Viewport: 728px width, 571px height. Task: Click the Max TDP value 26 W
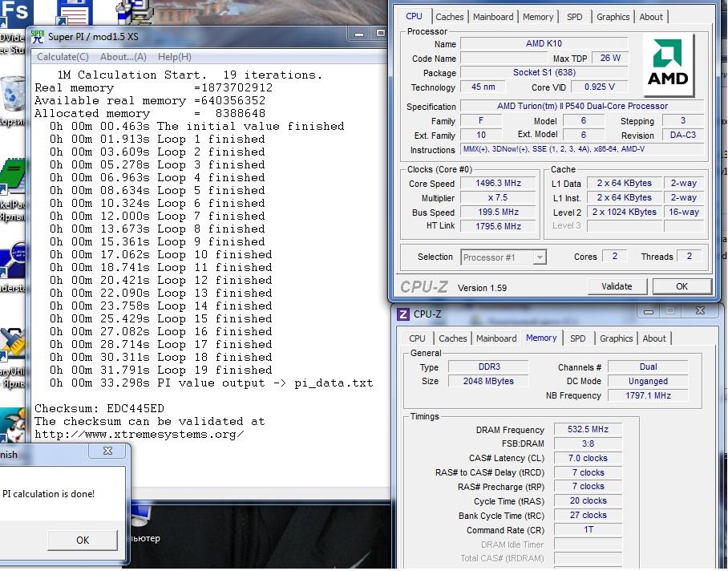coord(610,58)
